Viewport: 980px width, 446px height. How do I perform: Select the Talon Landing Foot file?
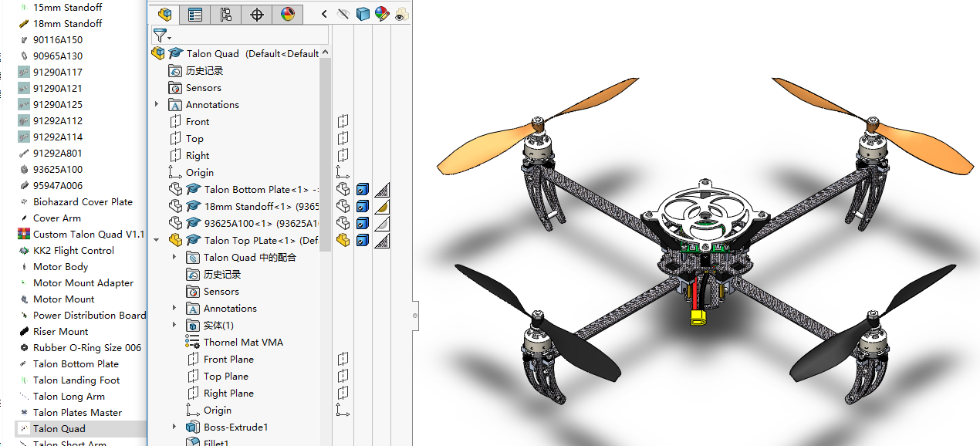[76, 380]
